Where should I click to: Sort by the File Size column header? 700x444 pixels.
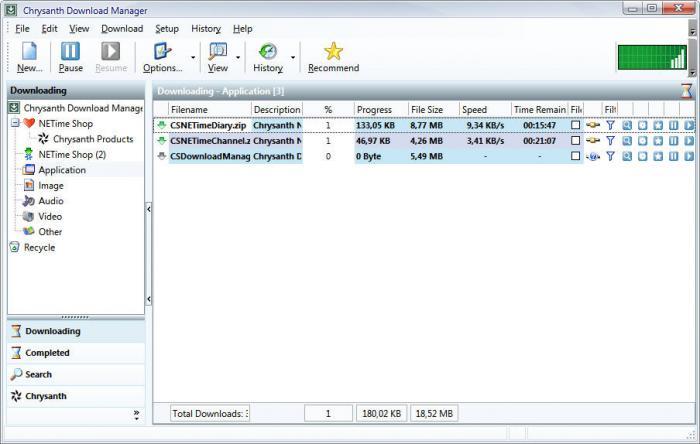coord(433,110)
